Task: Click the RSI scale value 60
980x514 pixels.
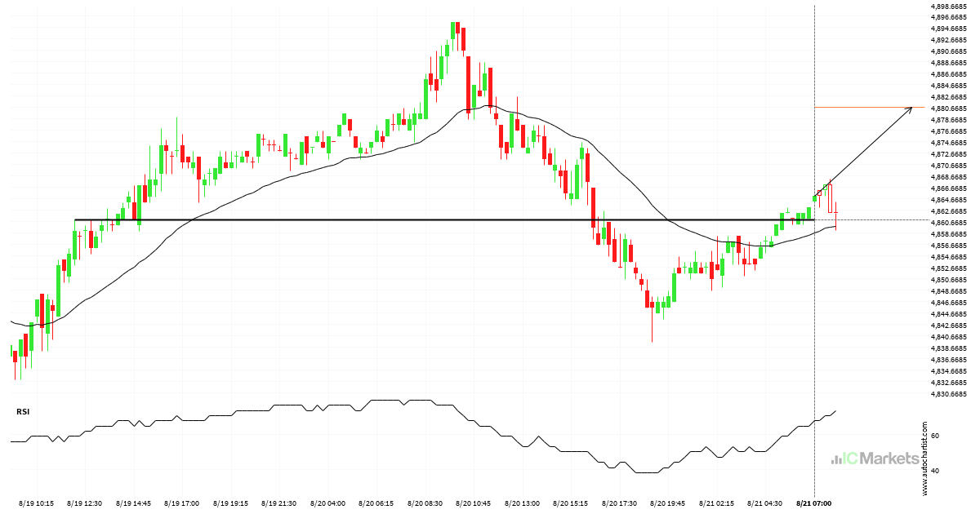Action: pyautogui.click(x=936, y=436)
